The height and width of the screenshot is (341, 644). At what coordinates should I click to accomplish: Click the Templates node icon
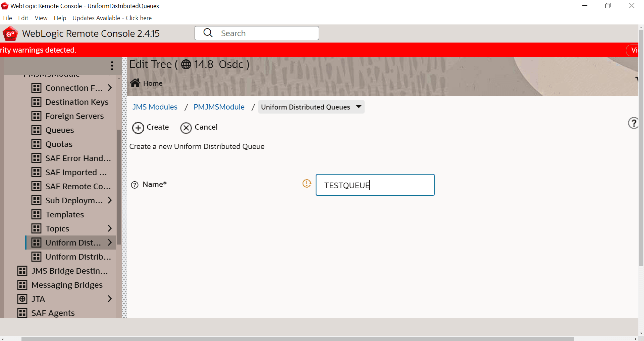coord(36,214)
